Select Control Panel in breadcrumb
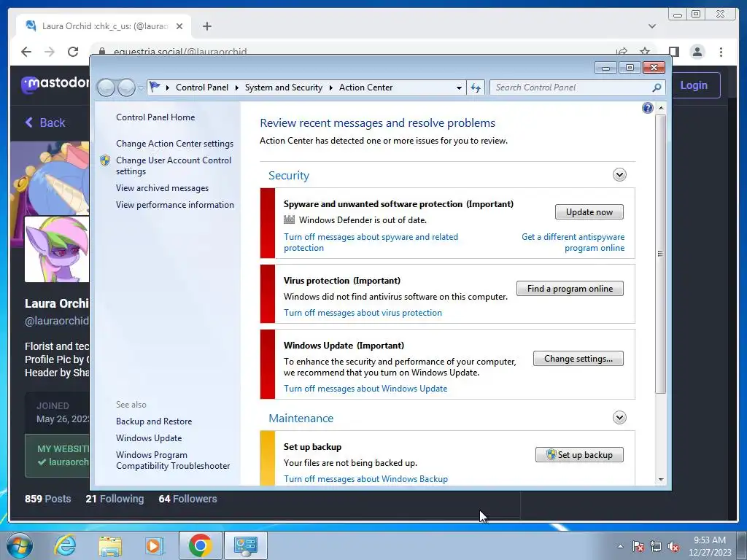The image size is (747, 560). click(202, 87)
